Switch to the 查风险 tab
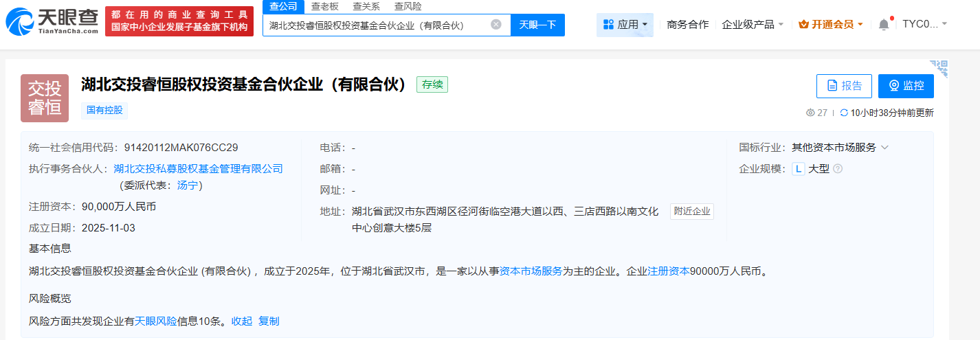980x340 pixels. pos(408,6)
